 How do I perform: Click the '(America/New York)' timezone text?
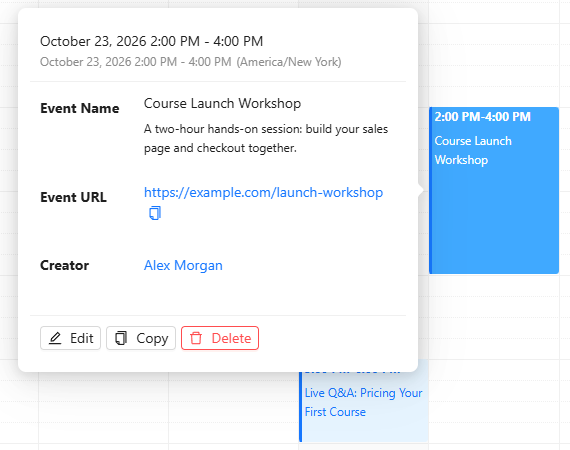(289, 62)
